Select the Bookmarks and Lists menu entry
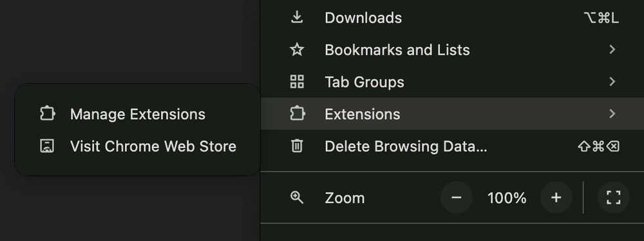The image size is (644, 241). click(x=452, y=50)
